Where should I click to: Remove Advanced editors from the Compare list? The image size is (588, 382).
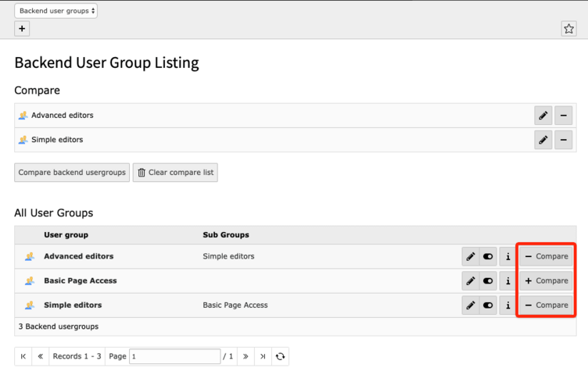[563, 116]
